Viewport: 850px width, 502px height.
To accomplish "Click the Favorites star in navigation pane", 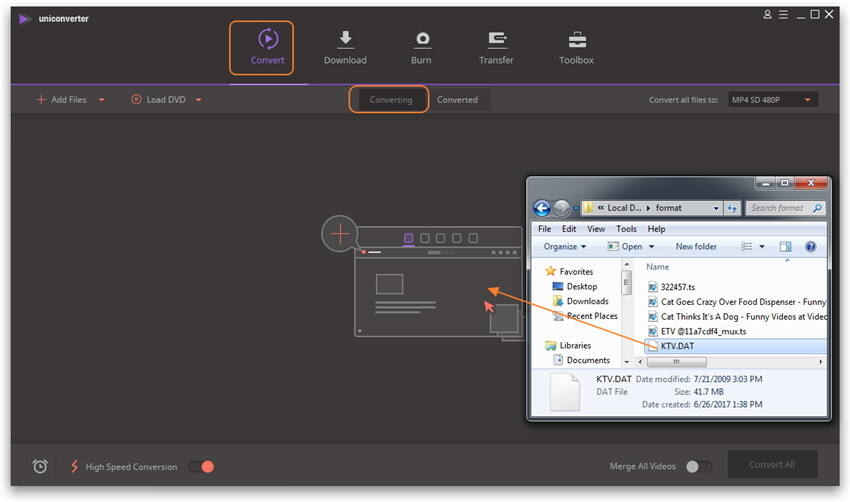I will pos(551,271).
